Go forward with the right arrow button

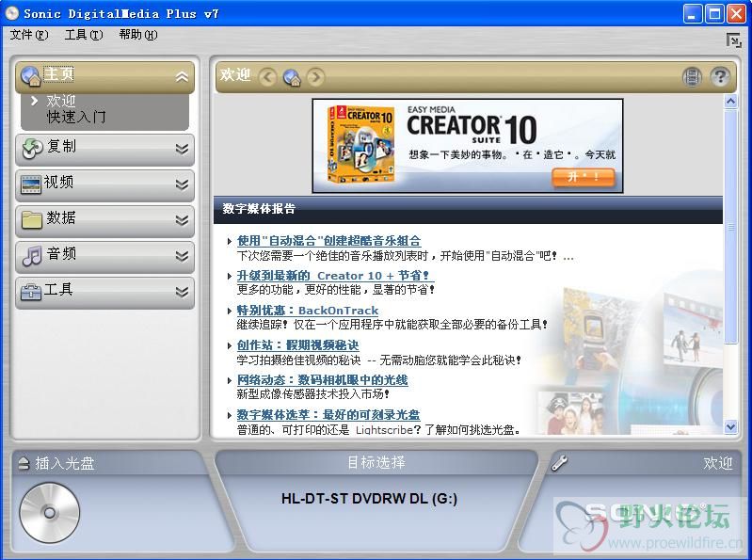point(315,77)
